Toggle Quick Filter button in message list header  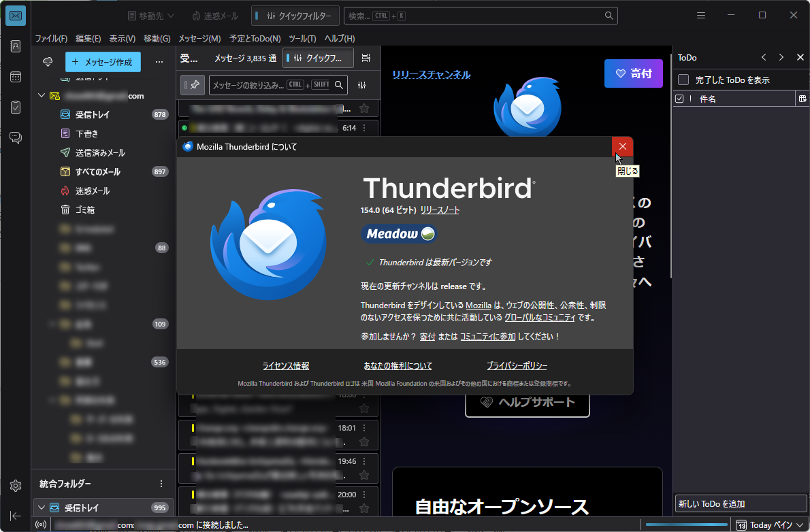(319, 58)
